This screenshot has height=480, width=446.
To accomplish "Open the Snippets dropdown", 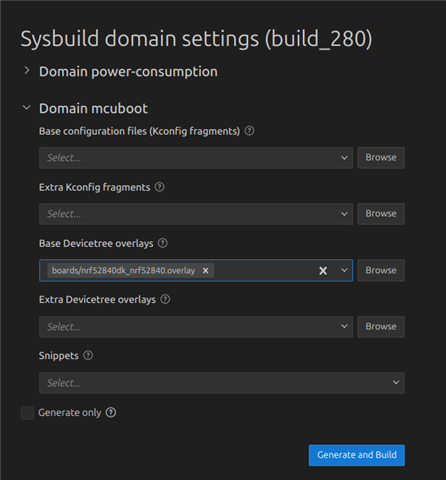I will [222, 383].
